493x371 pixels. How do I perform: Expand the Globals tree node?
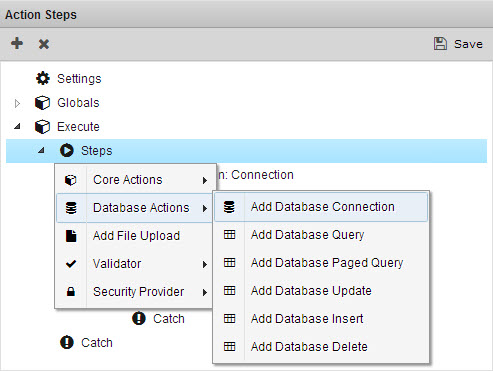coord(17,103)
